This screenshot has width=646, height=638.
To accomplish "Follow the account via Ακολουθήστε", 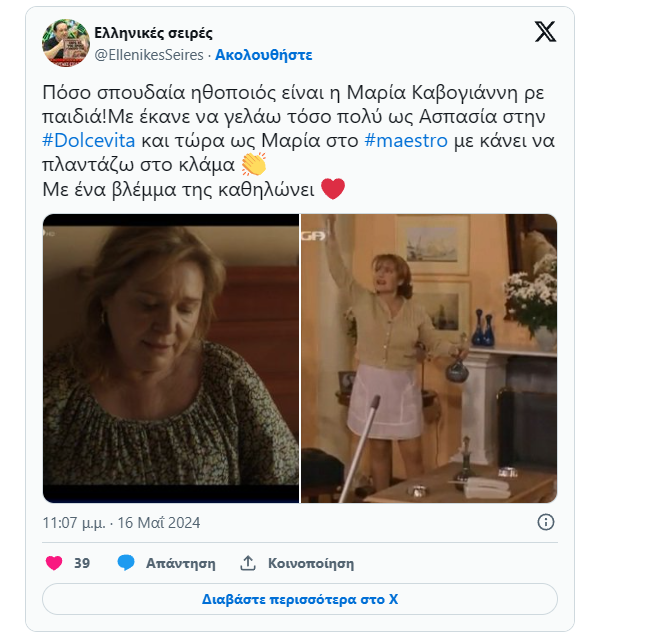I will [264, 55].
